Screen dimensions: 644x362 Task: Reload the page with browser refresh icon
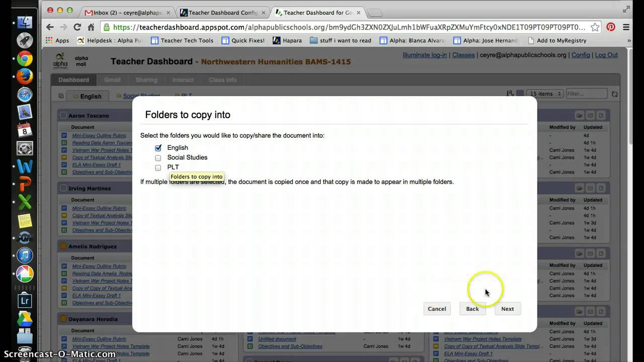[77, 27]
